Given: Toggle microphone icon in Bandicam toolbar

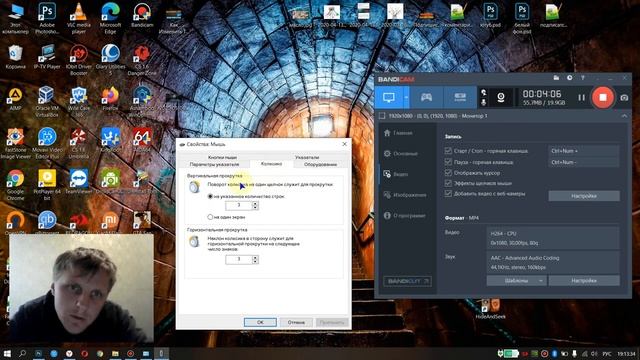Looking at the screenshot, I should pos(484,102).
